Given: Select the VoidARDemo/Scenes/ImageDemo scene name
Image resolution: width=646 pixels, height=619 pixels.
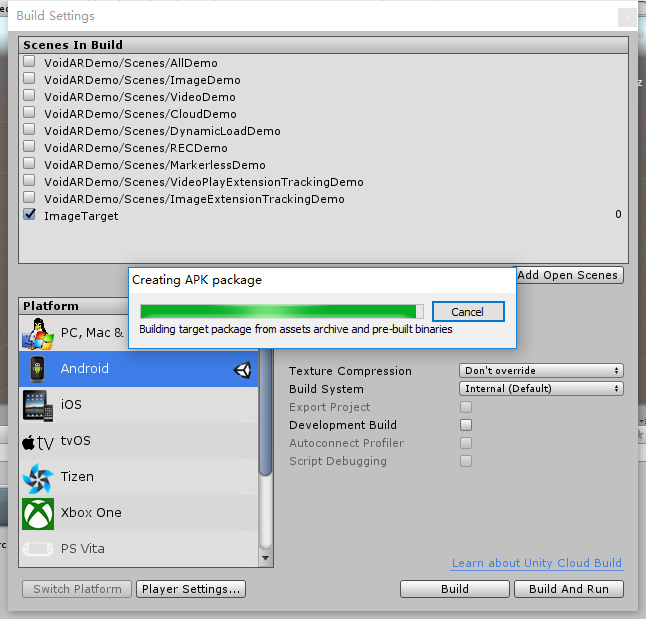Looking at the screenshot, I should click(143, 80).
